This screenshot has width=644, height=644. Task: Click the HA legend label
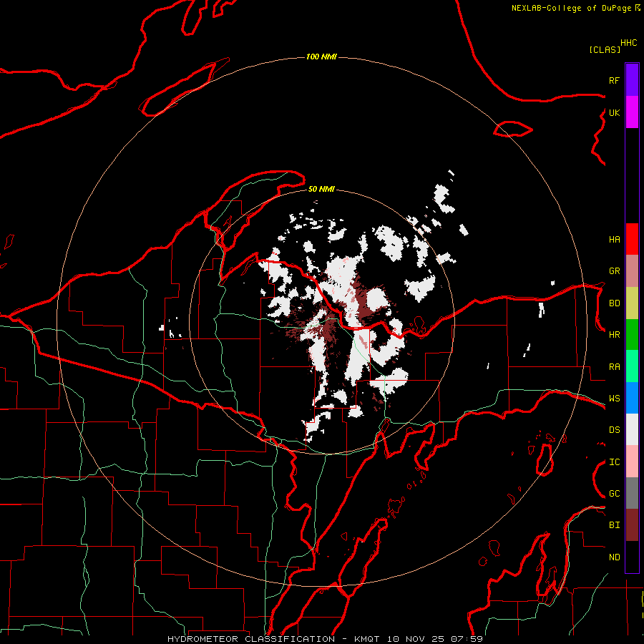pyautogui.click(x=614, y=240)
